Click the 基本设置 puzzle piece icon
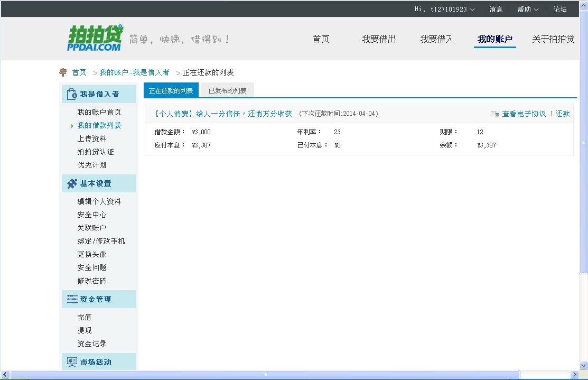The width and height of the screenshot is (588, 380). coord(72,183)
